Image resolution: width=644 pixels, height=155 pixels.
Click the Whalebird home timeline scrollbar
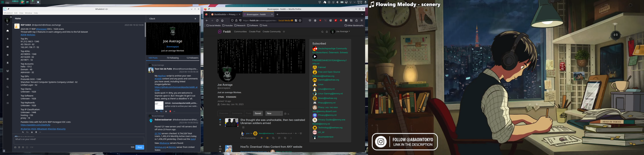pos(145,30)
